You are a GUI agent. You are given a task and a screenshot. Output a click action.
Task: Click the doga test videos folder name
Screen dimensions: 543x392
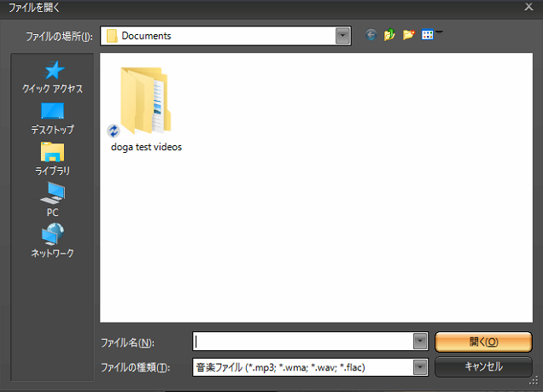coord(146,147)
